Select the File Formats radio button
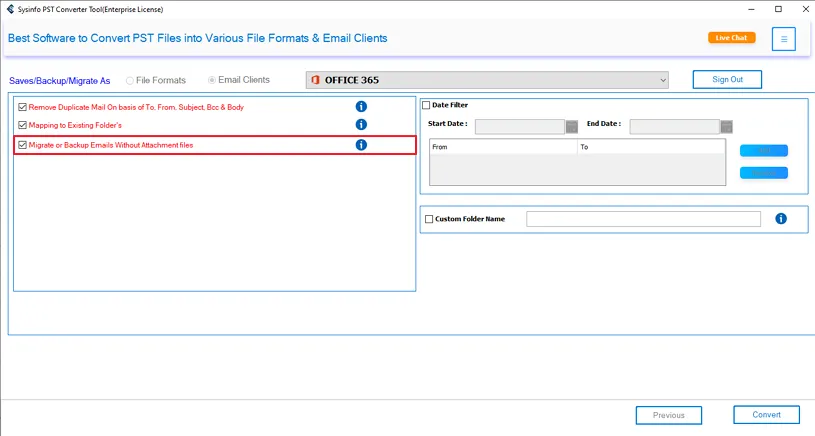Viewport: 815px width, 436px height. [130, 80]
